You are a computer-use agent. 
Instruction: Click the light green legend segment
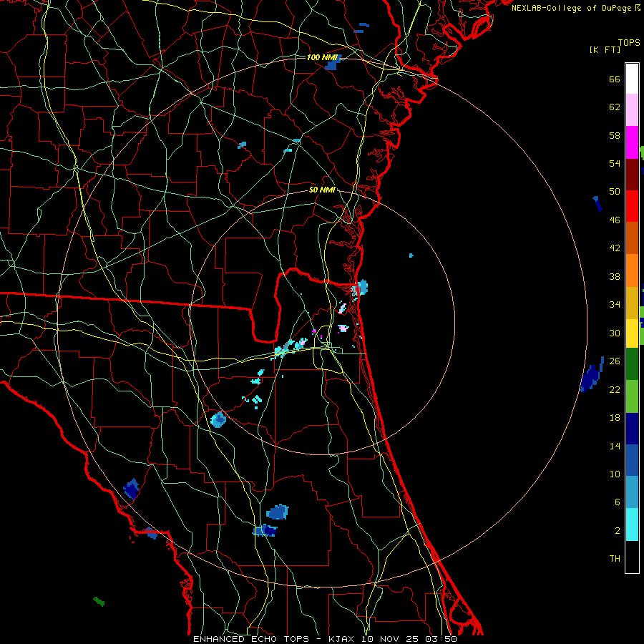[x=632, y=396]
